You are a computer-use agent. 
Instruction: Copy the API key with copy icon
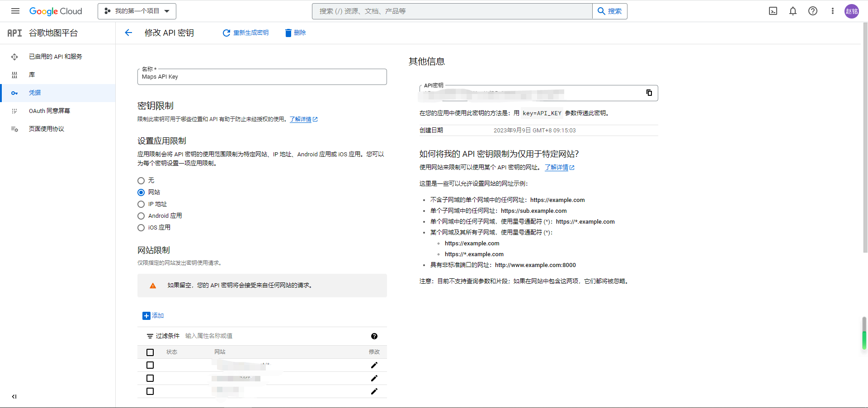[x=649, y=93]
